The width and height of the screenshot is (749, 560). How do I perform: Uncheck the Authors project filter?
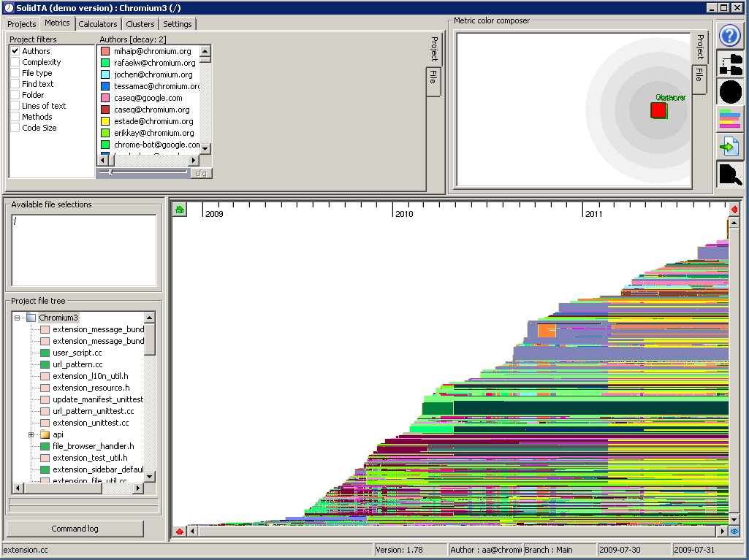tap(15, 51)
